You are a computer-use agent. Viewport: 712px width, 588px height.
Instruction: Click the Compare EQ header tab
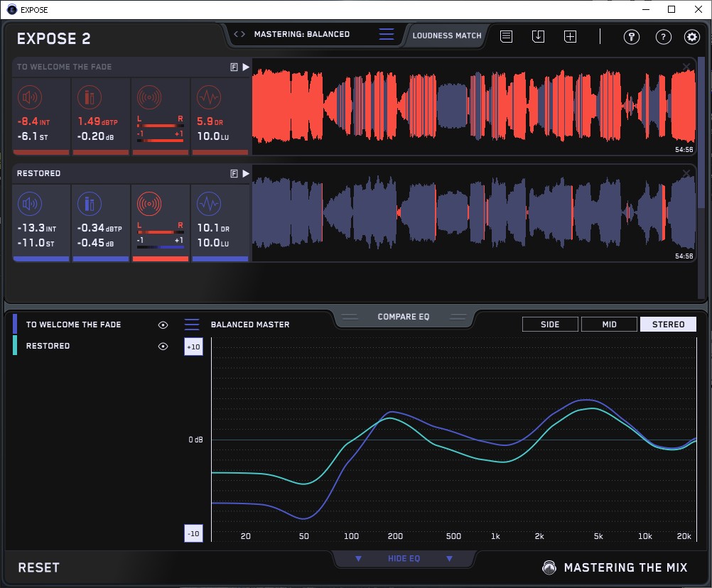pos(403,317)
